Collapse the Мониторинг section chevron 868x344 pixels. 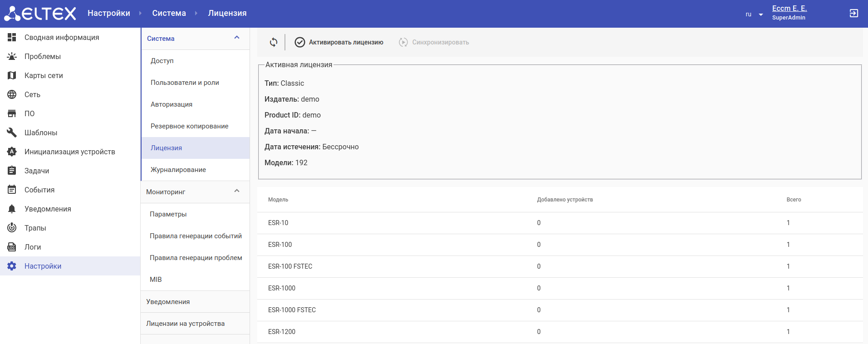(236, 192)
